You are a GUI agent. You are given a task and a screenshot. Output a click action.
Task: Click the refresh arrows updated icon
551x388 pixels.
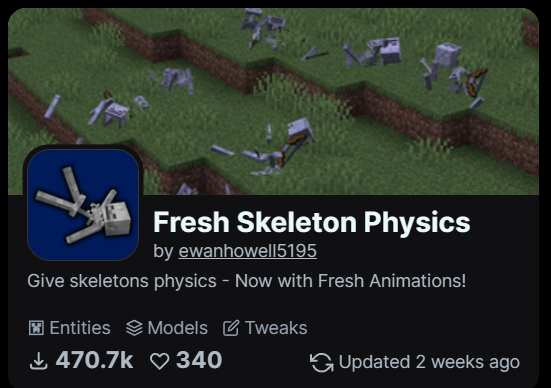[x=322, y=362]
